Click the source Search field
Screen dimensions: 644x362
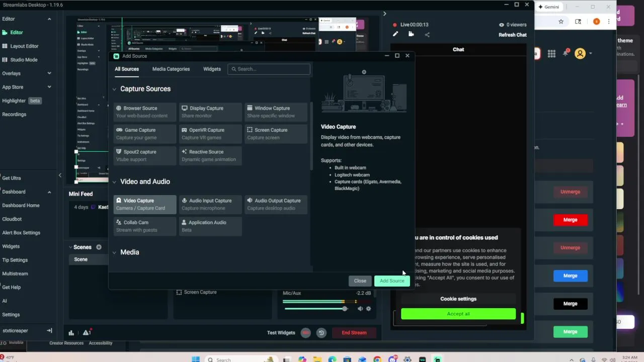269,69
